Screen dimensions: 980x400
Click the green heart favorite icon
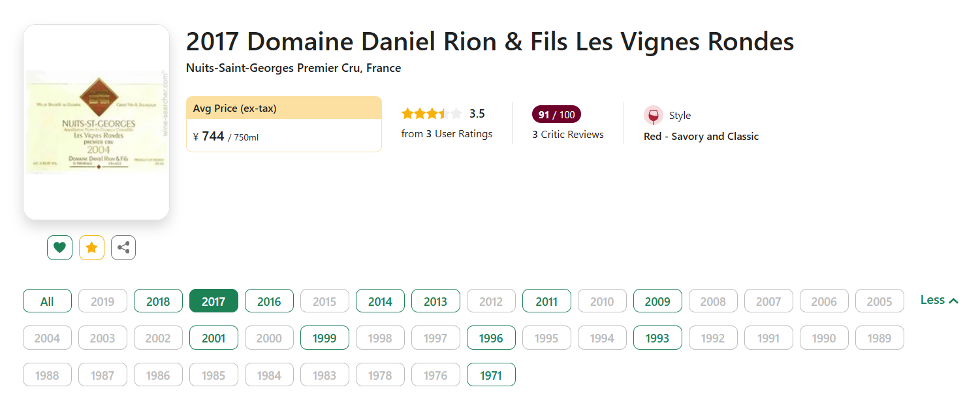tap(59, 248)
